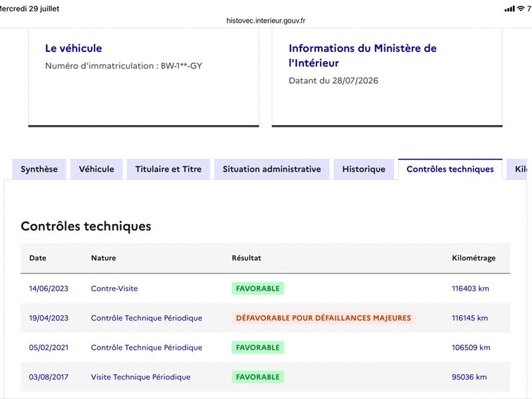This screenshot has height=399, width=532.
Task: Click the DÉFAVORABLE POUR DÉFAILLANCES MAJEURES badge
Action: coord(323,318)
